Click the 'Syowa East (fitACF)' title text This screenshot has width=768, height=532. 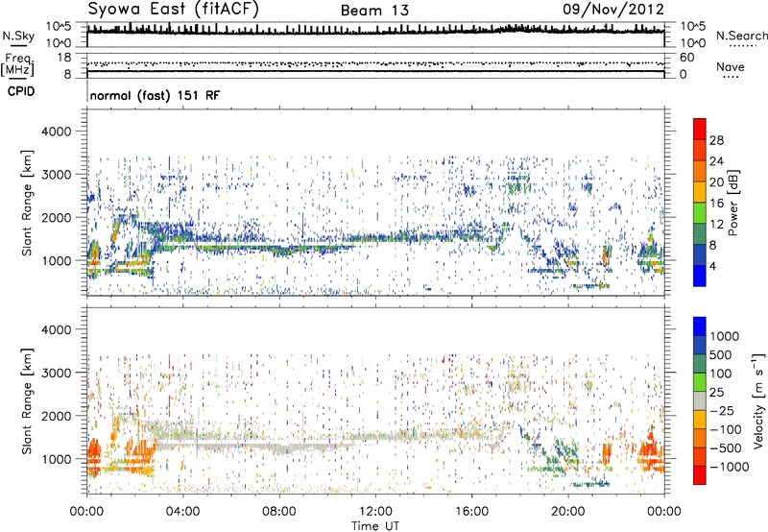pos(173,10)
